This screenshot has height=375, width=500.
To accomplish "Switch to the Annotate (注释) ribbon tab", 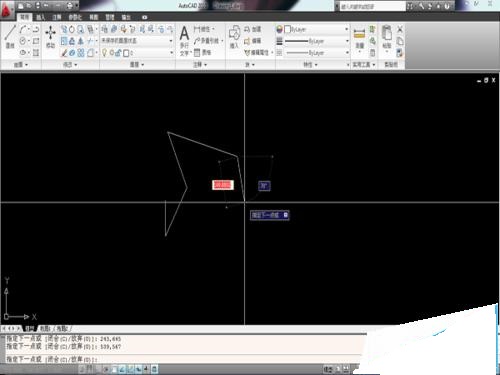I will point(57,17).
